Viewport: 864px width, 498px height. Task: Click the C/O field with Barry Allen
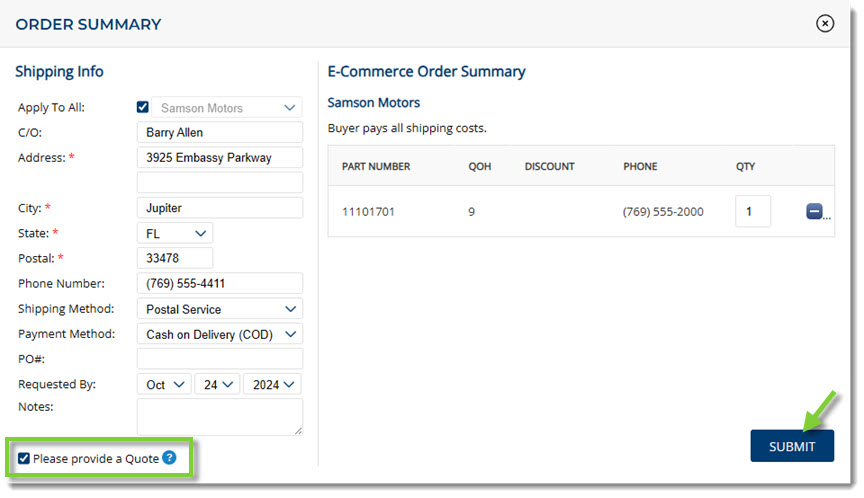[x=220, y=132]
